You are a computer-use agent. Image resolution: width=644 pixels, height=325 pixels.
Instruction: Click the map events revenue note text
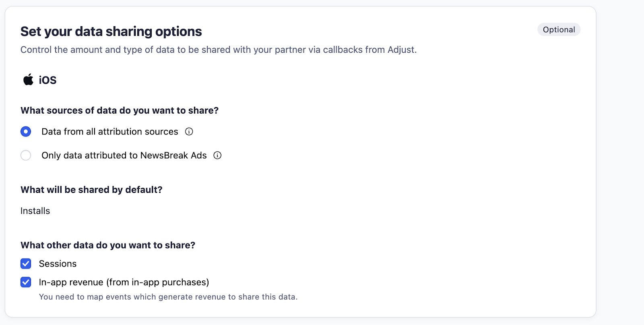click(168, 297)
